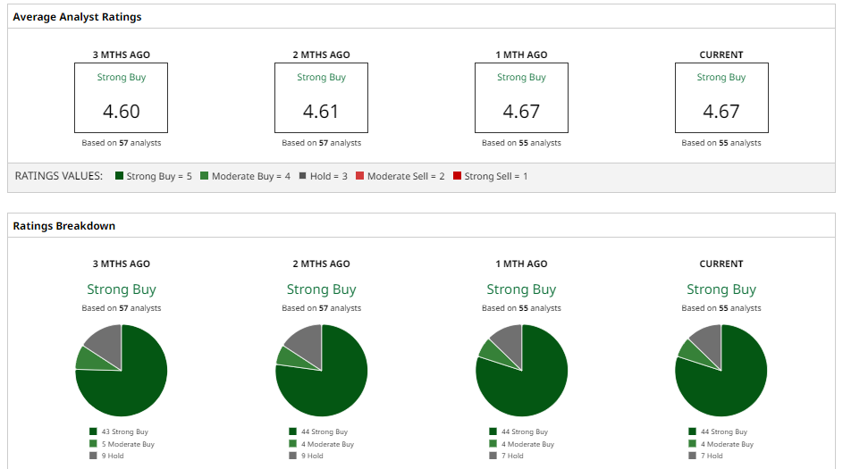Screen dimensions: 868x469
Task: Click the 3 MTHS AGO pie chart
Action: 122,370
